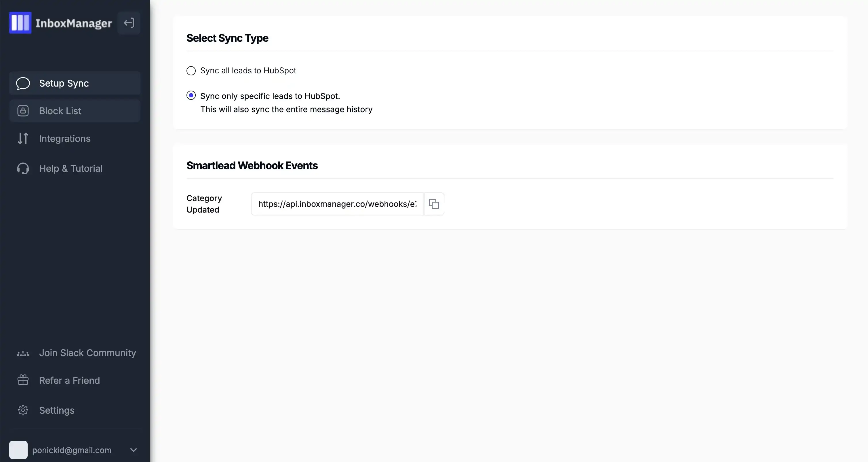
Task: Open Setup Sync menu item
Action: [x=75, y=83]
